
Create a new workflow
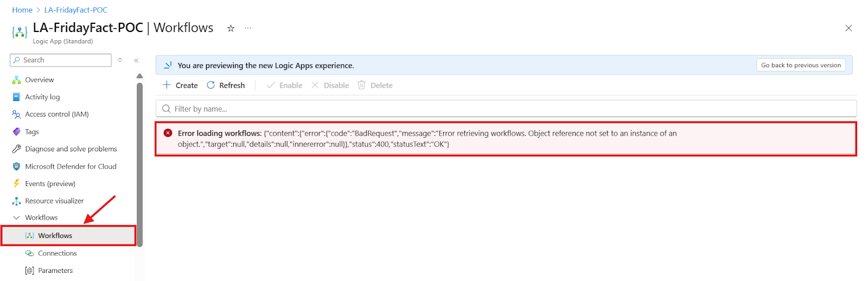181,86
